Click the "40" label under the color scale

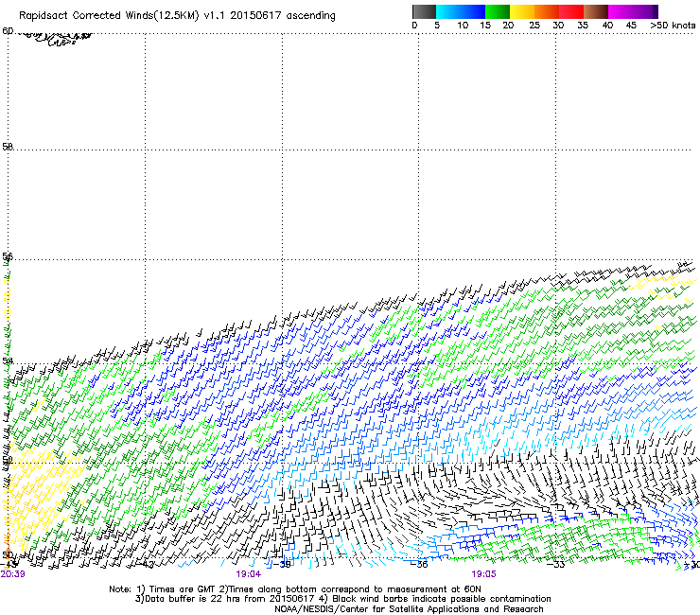point(607,25)
